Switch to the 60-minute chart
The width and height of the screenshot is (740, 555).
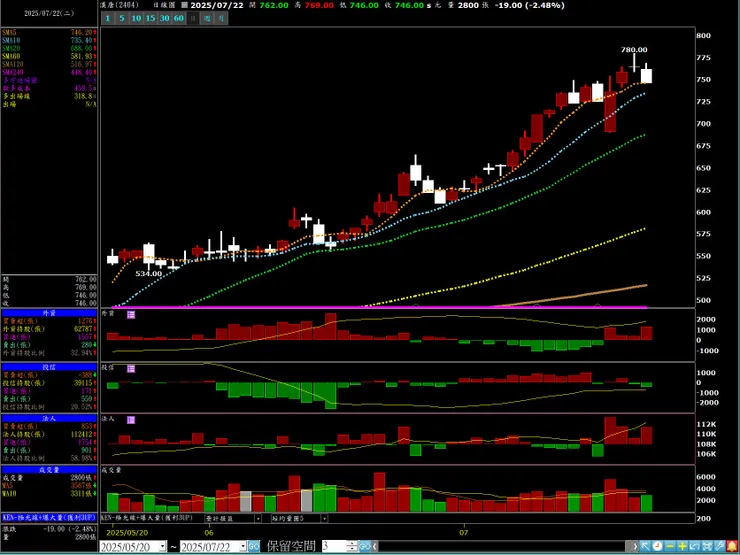click(x=178, y=18)
